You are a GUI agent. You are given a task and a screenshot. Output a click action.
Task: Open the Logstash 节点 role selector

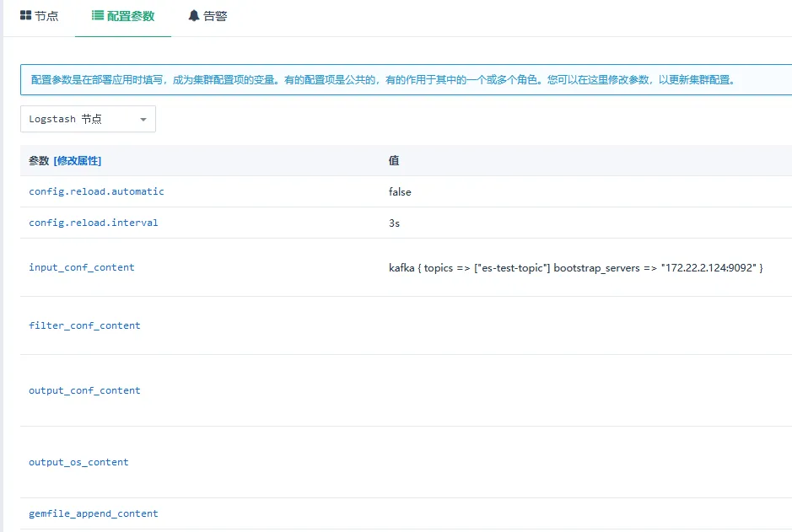pyautogui.click(x=87, y=119)
